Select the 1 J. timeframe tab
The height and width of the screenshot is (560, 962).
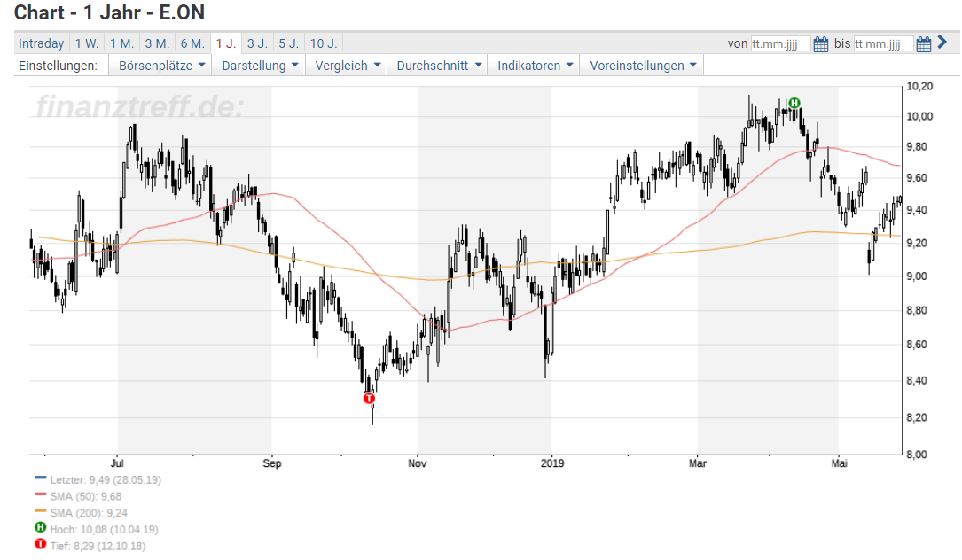tap(226, 43)
